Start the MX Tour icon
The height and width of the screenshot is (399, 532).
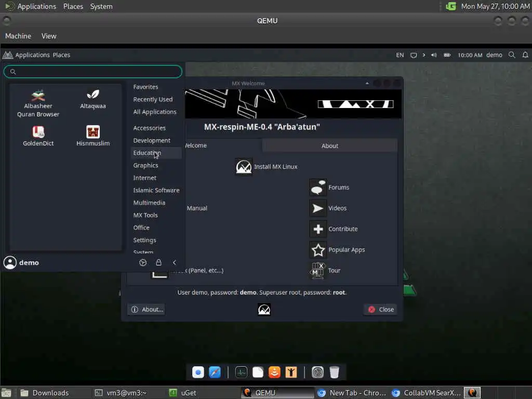[x=317, y=270]
